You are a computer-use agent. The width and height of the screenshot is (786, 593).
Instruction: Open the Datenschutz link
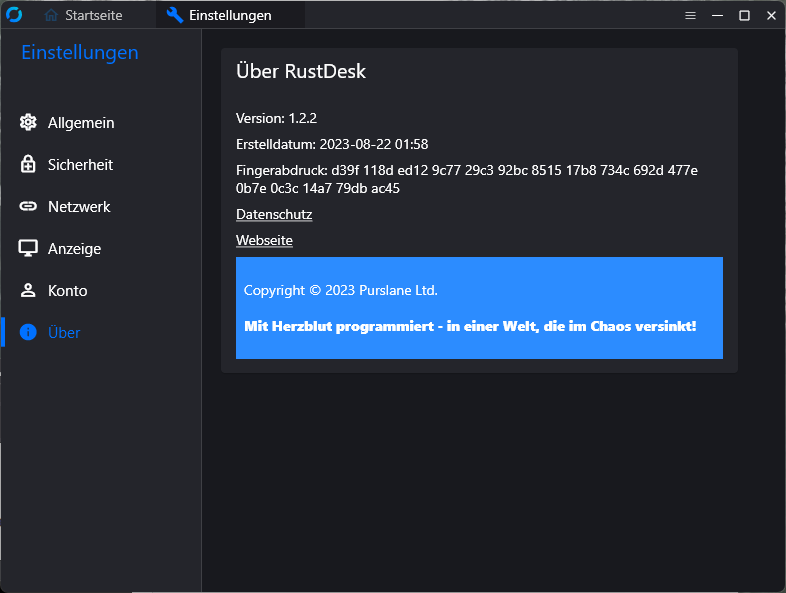[x=274, y=215]
